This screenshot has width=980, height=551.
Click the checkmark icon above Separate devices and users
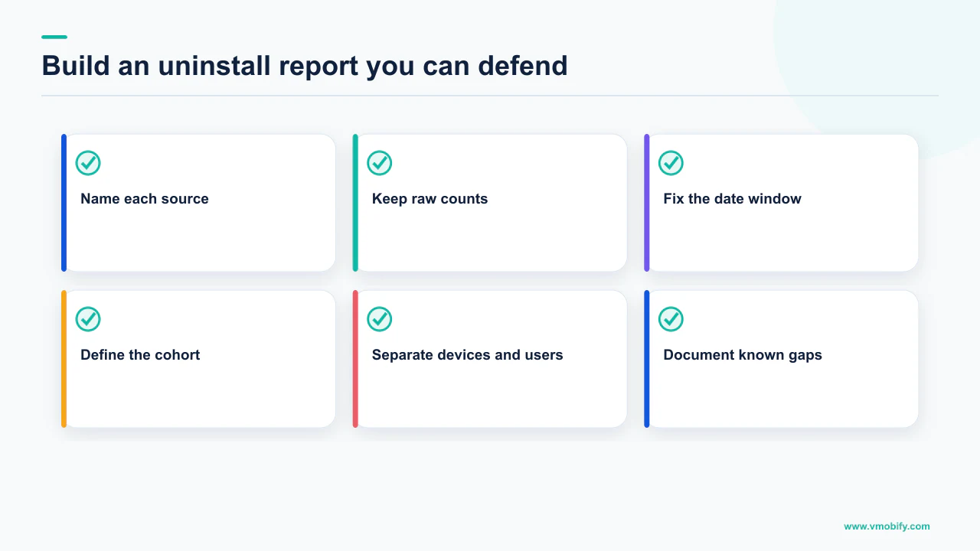pyautogui.click(x=380, y=319)
